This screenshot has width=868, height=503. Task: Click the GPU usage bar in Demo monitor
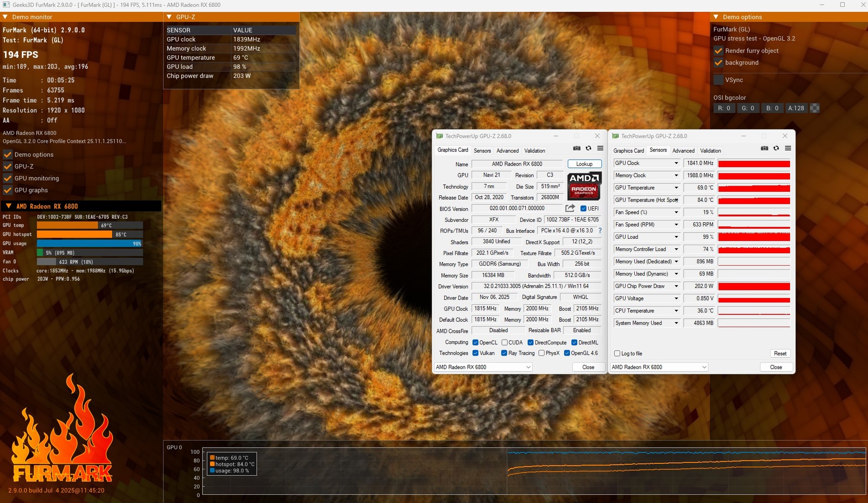[x=90, y=243]
